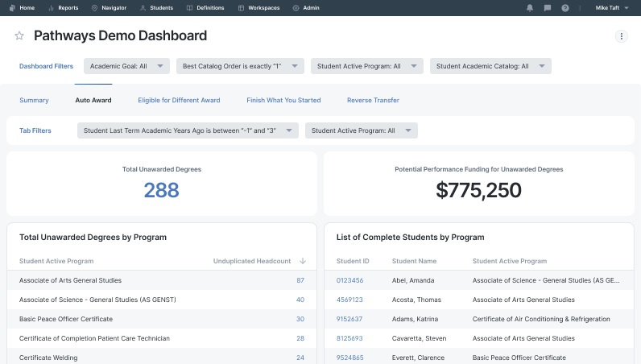This screenshot has height=364, width=641.
Task: Switch to the Summary tab
Action: coord(34,101)
